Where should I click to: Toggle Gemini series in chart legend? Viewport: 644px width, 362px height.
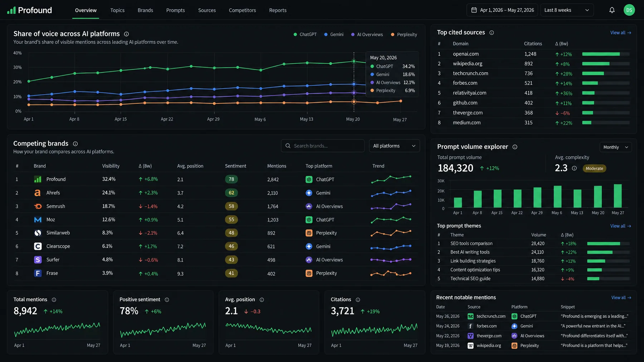click(x=333, y=35)
